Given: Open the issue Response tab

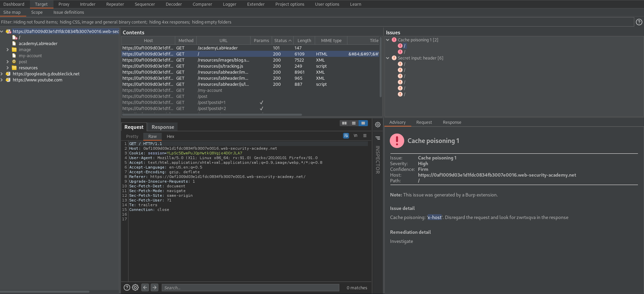Looking at the screenshot, I should pos(452,122).
